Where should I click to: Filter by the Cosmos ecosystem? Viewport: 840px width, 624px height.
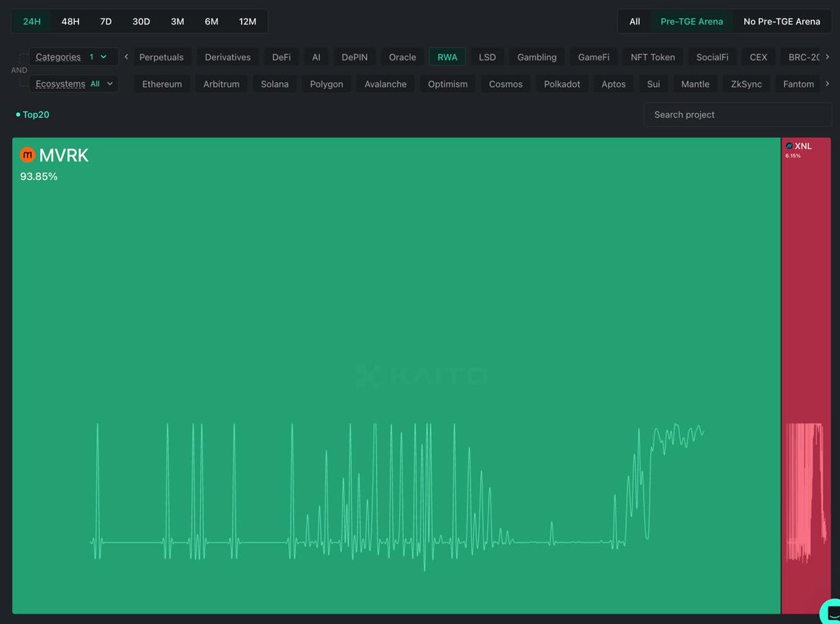(506, 84)
